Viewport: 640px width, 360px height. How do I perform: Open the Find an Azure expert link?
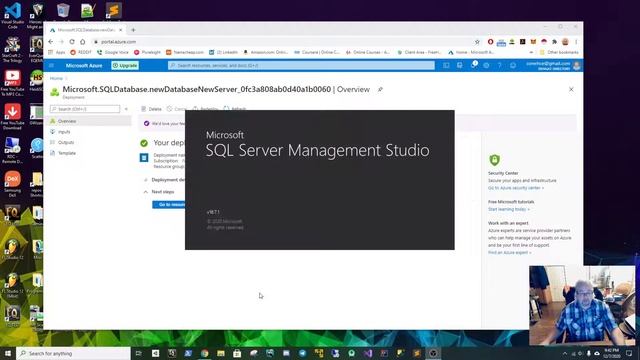(509, 253)
